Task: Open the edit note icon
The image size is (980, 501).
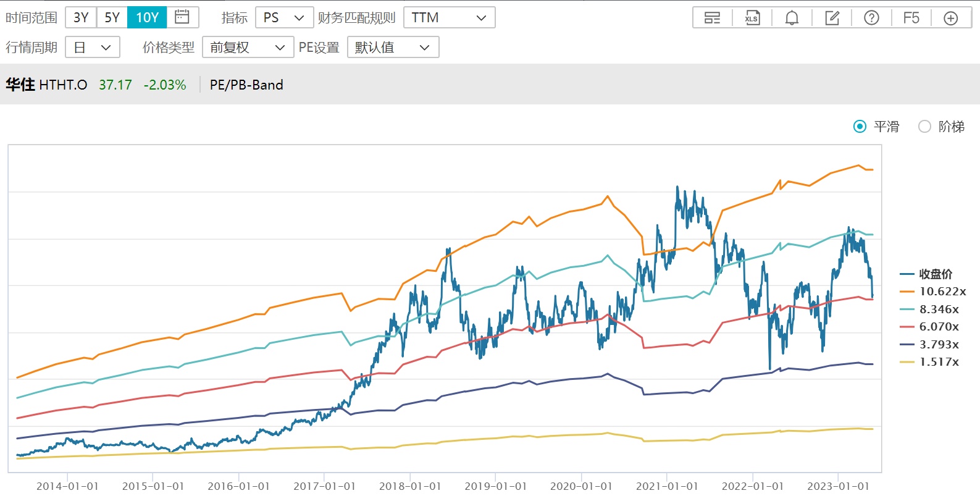Action: 832,18
